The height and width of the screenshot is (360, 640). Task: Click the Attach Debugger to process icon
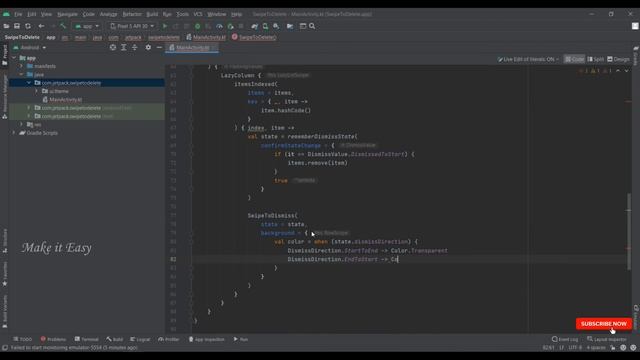230,26
